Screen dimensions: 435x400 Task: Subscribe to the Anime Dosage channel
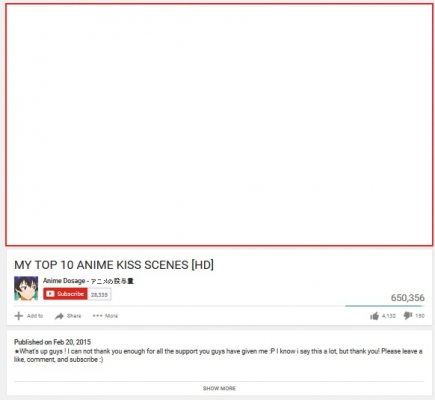pyautogui.click(x=65, y=294)
